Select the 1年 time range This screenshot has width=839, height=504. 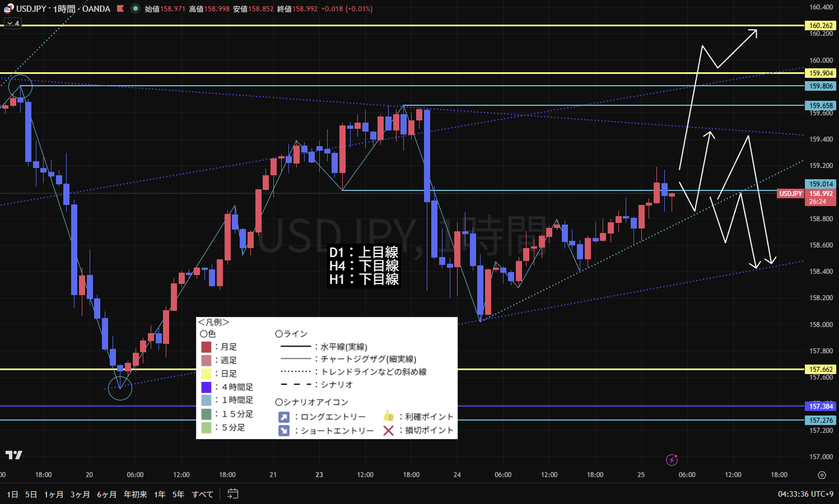[160, 494]
